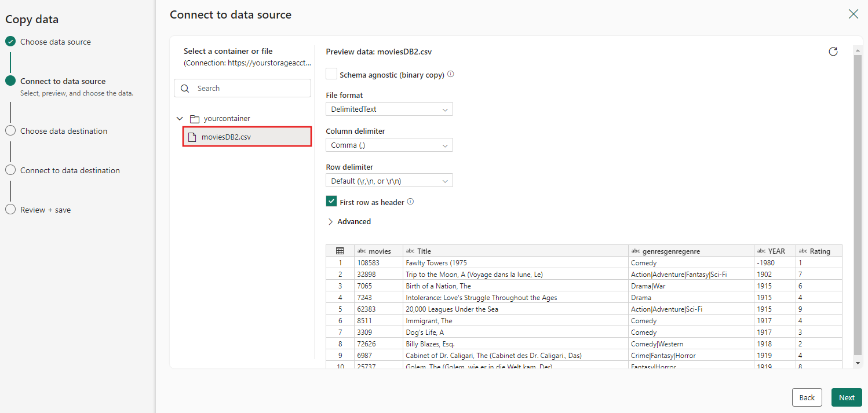Click the completed Choose data source checkmark
Screen dimensions: 868x413
click(10, 42)
